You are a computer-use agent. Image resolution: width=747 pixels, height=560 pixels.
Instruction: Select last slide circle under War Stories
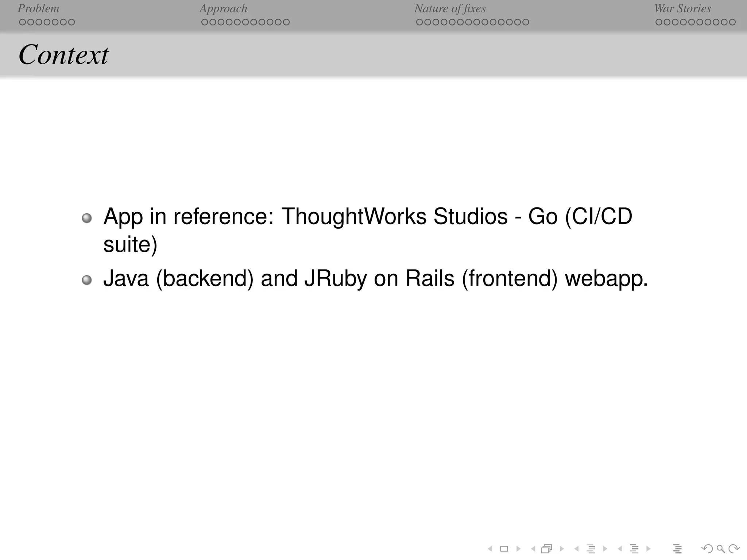732,22
